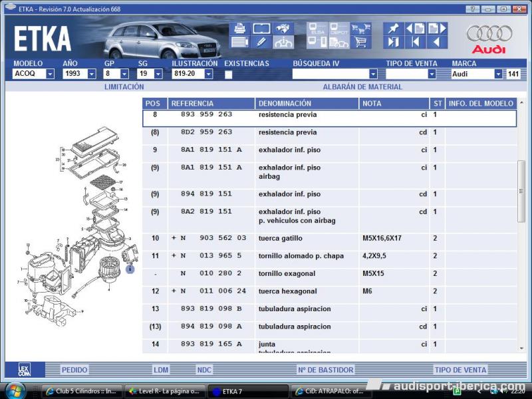
Task: Expand the MARCA dropdown showing Audi
Action: 498,74
